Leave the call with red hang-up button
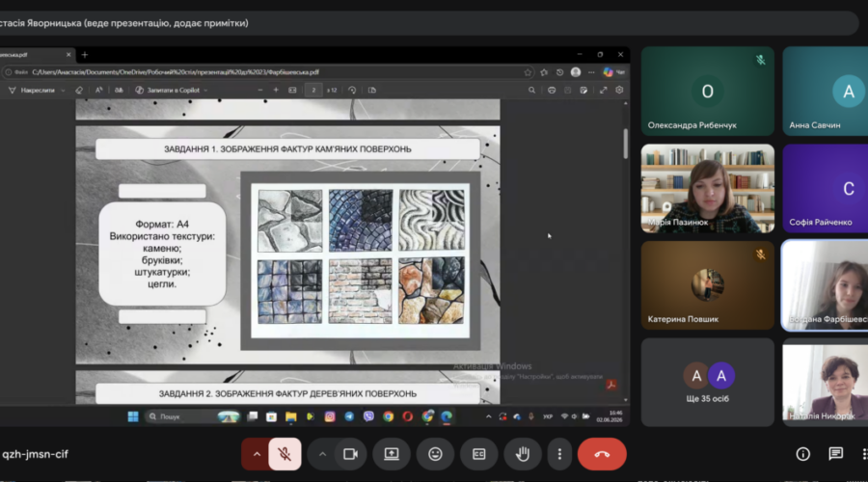Image resolution: width=868 pixels, height=482 pixels. [x=602, y=454]
